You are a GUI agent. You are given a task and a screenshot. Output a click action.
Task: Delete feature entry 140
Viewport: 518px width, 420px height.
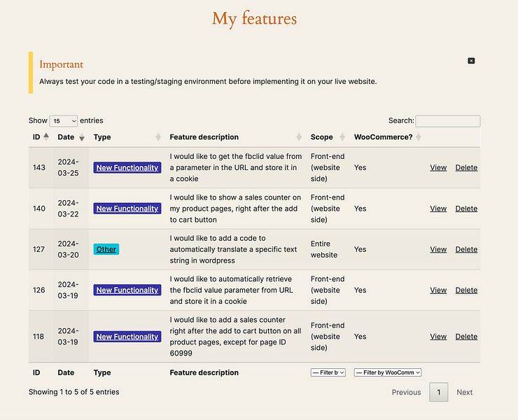coord(466,209)
